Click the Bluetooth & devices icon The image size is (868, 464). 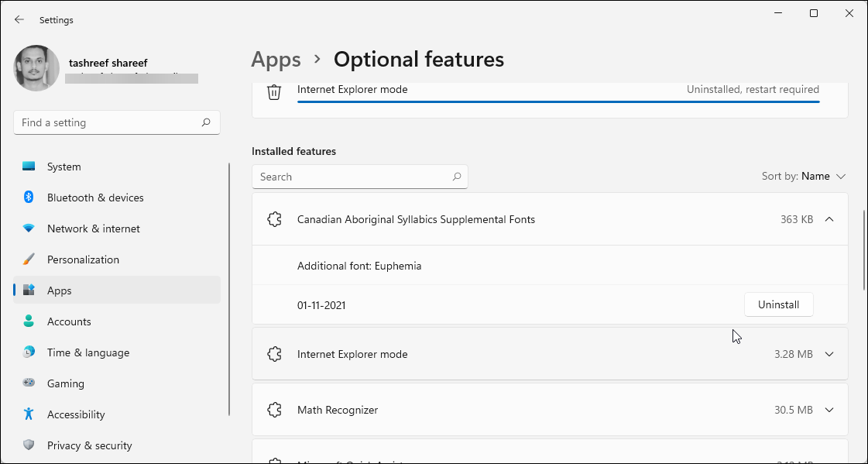pyautogui.click(x=29, y=198)
